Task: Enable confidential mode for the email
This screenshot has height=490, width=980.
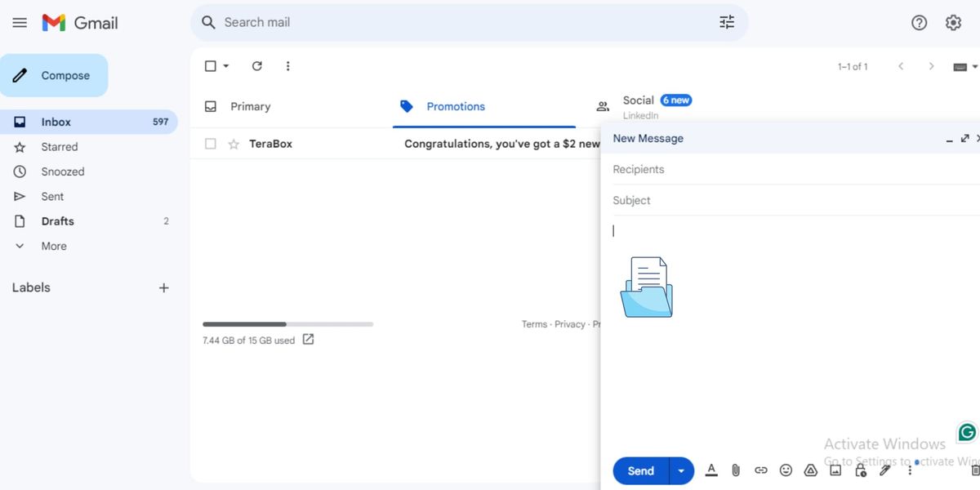Action: click(x=860, y=470)
